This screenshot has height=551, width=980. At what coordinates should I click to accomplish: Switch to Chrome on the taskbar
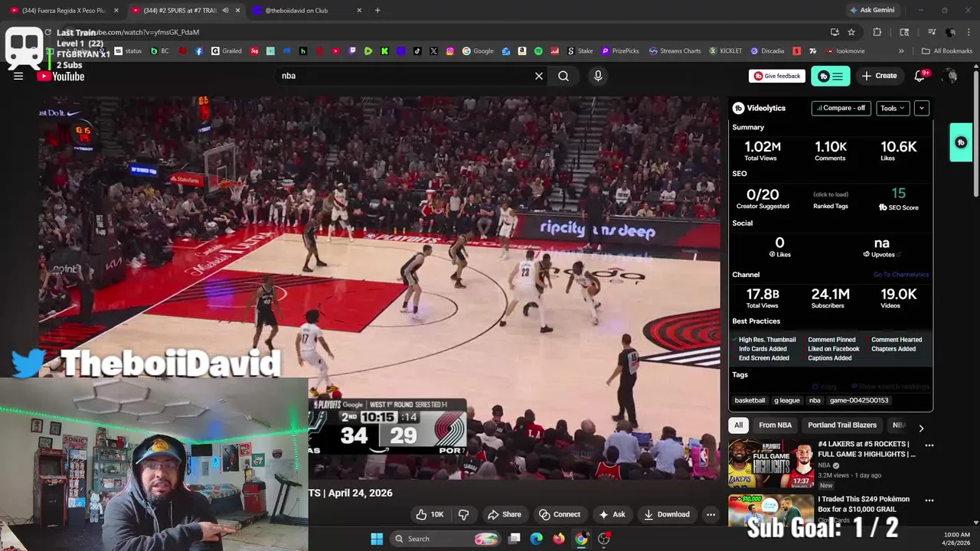point(581,539)
